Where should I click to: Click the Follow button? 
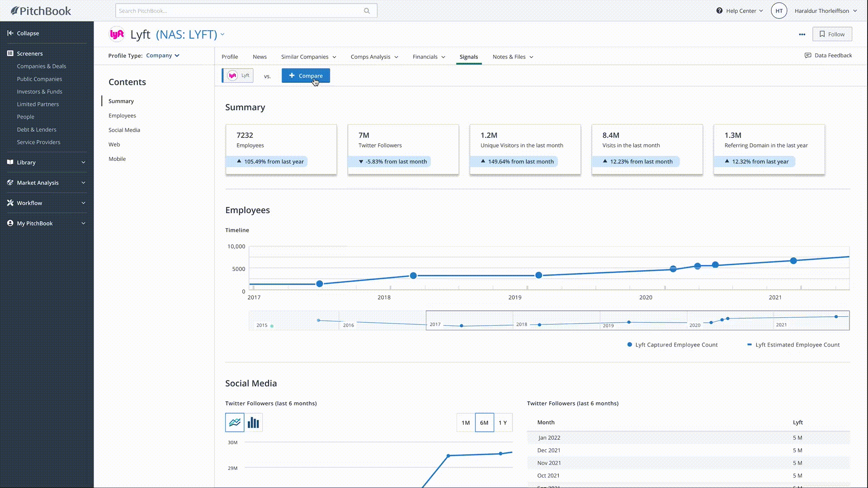[832, 34]
